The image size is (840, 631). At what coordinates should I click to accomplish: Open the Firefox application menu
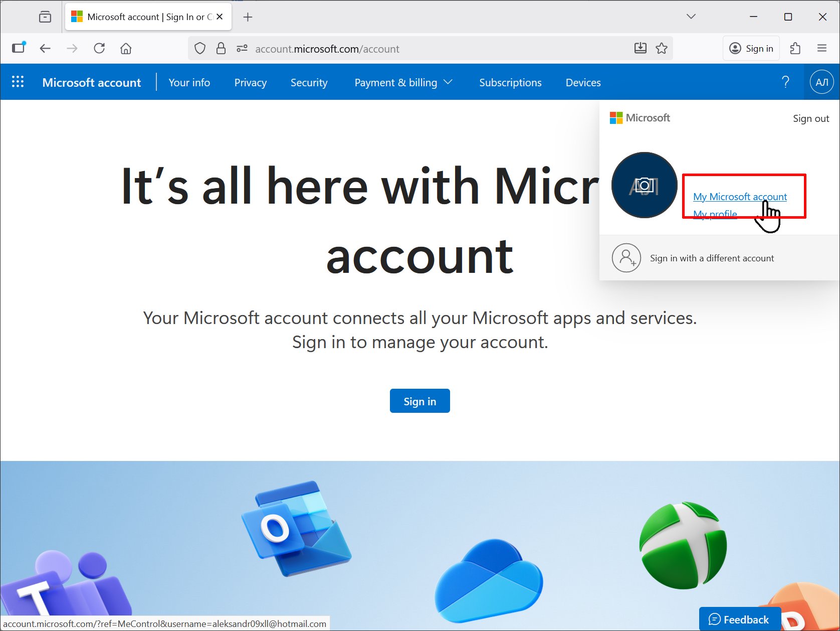coord(822,48)
